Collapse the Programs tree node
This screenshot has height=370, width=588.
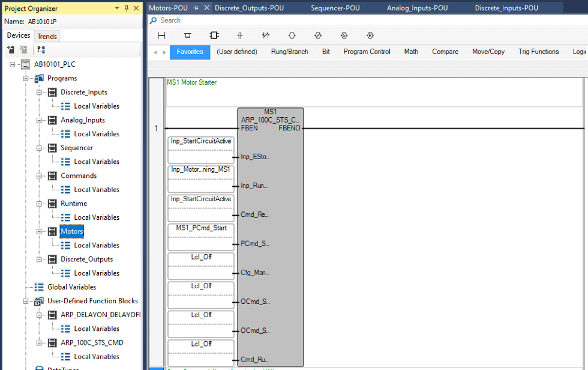(x=26, y=79)
